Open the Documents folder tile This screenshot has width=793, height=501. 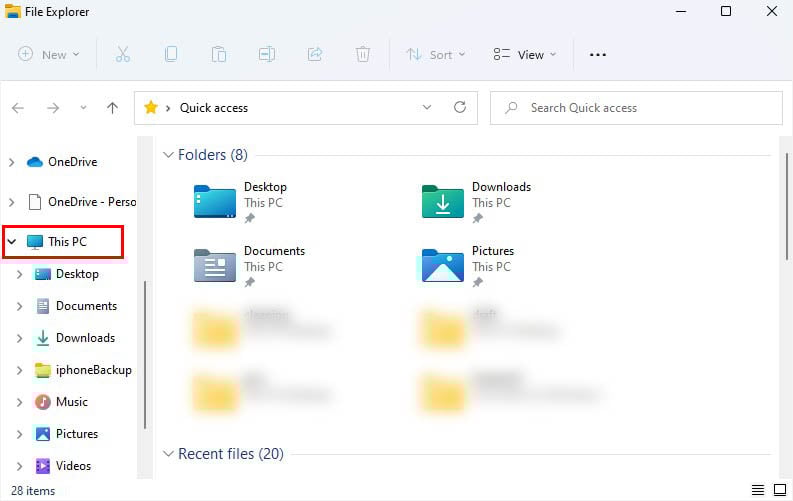(x=249, y=266)
